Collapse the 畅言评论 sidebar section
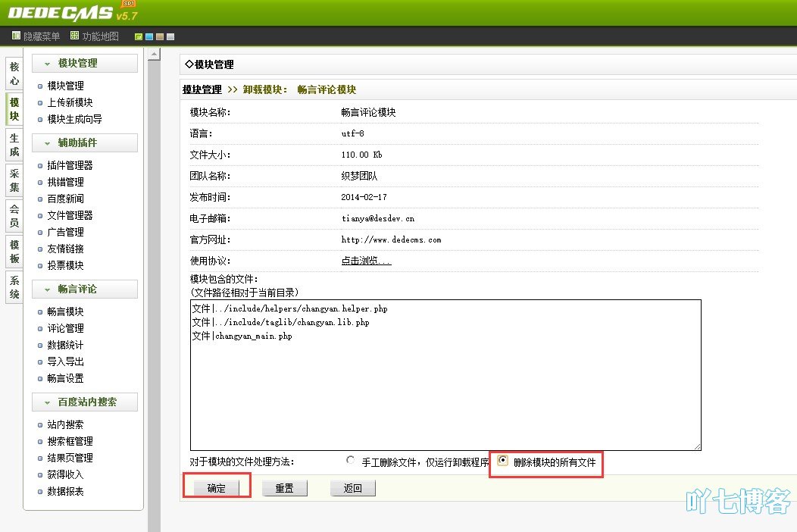Screen dimensions: 797x532 coord(47,289)
